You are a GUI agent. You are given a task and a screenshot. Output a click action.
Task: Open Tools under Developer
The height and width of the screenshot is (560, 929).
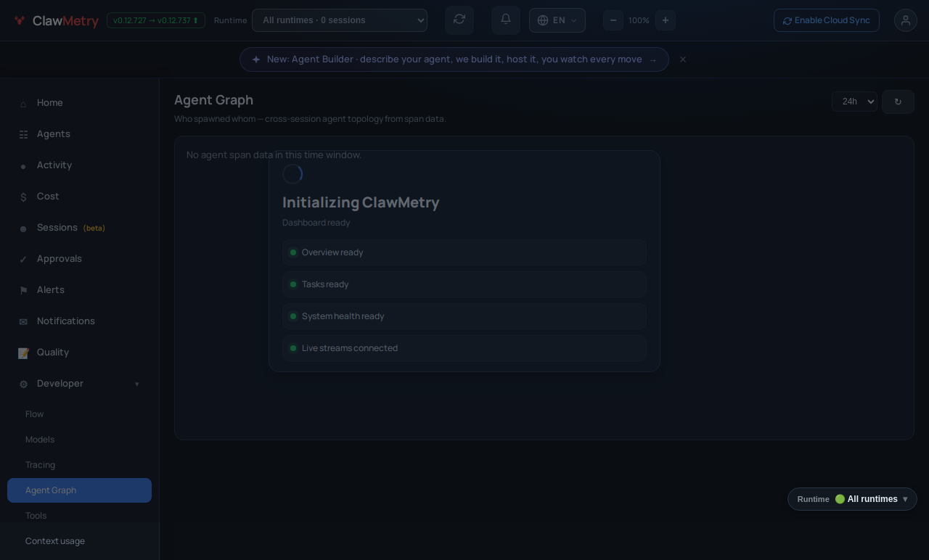(80, 516)
